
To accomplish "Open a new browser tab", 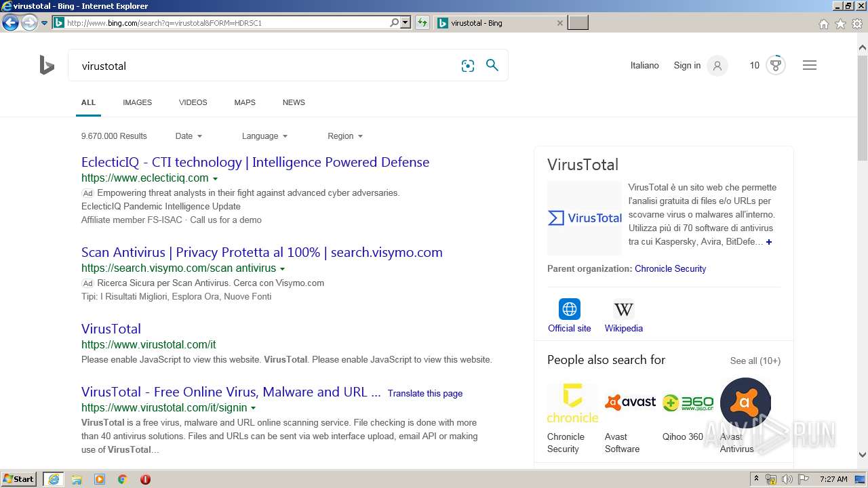I will click(578, 23).
